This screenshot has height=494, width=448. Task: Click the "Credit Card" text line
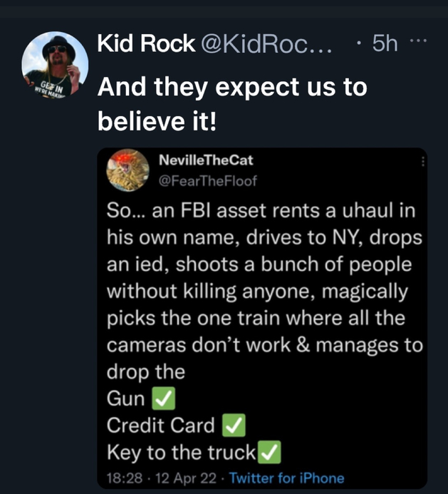160,425
